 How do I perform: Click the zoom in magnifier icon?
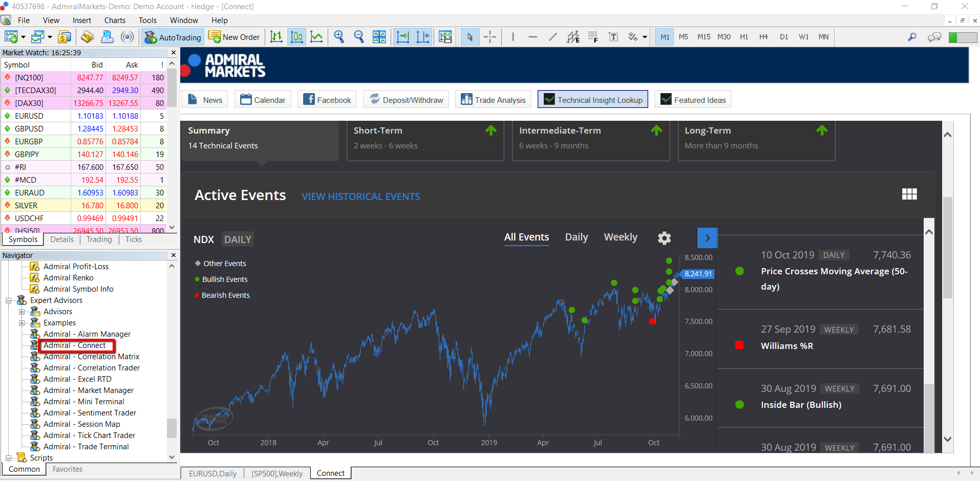(x=339, y=37)
